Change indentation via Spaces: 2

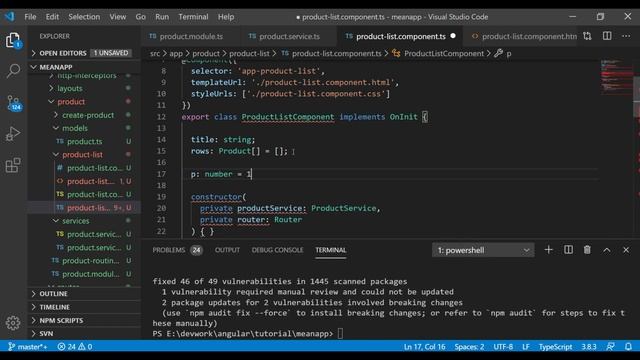(469, 347)
